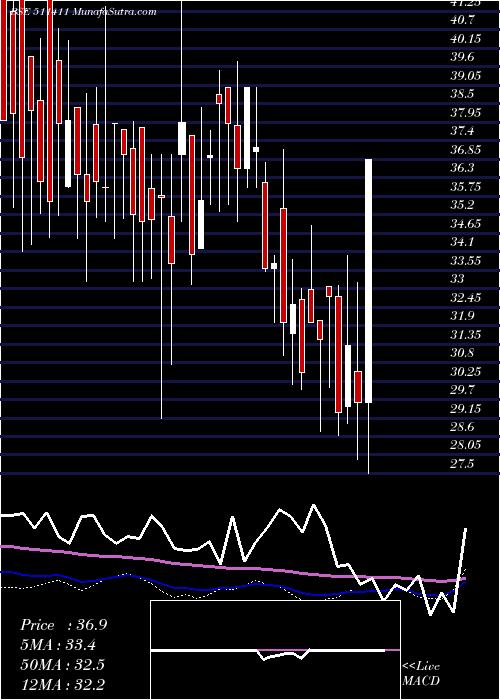500x700 pixels.
Task: Click the 34.65 price axis label
Action: coord(466,224)
